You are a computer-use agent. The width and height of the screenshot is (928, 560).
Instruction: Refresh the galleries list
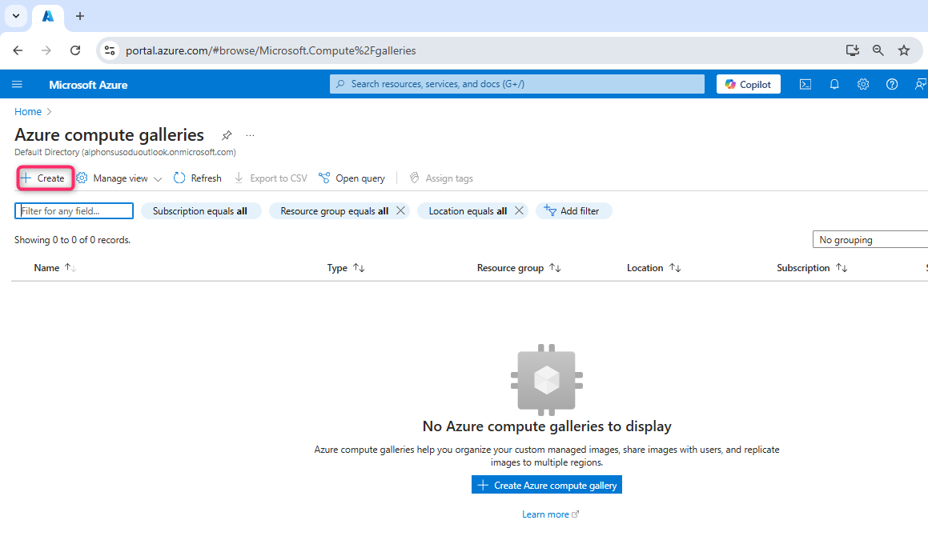click(x=198, y=178)
